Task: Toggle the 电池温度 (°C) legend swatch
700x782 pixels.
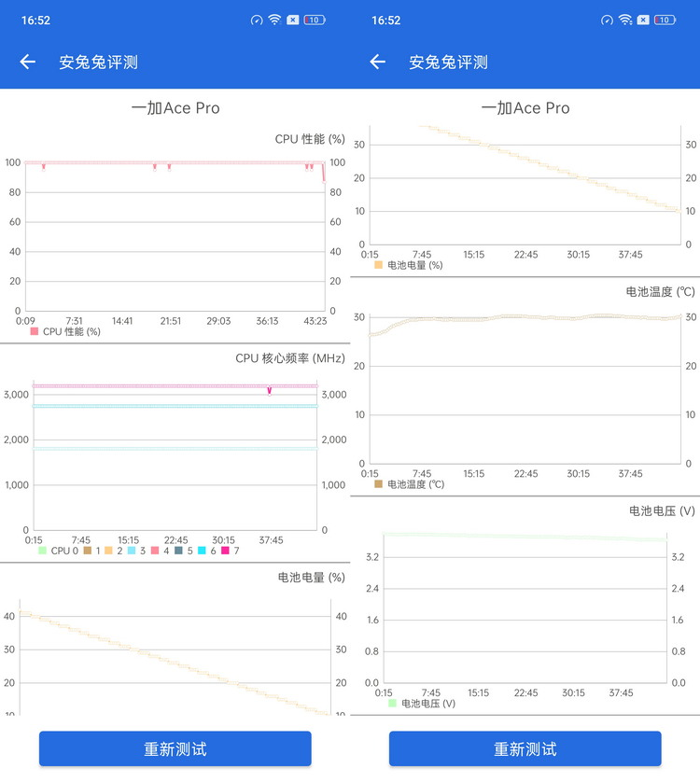Action: tap(378, 483)
